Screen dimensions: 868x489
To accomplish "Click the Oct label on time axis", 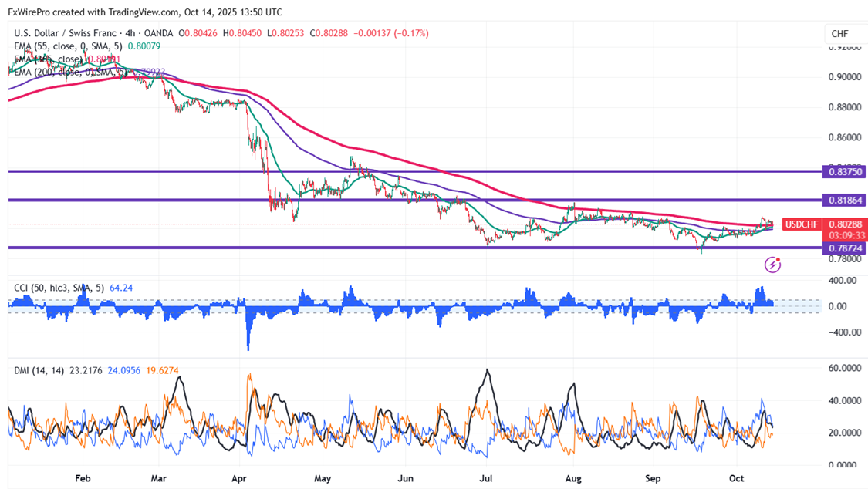I will pyautogui.click(x=736, y=478).
